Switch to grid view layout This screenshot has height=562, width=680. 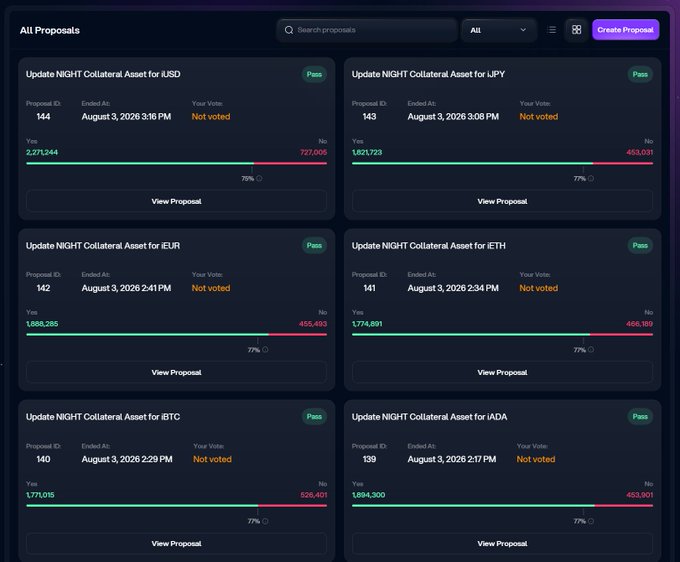click(x=576, y=29)
